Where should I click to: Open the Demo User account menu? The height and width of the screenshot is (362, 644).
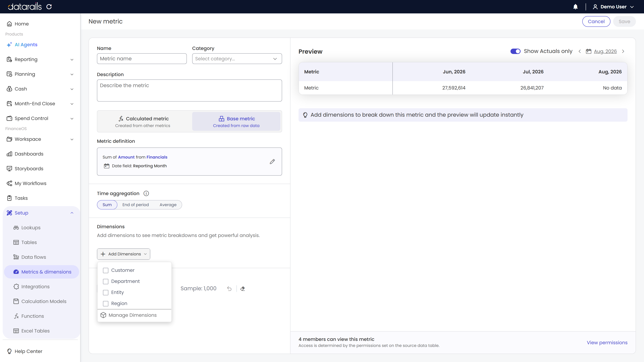tap(613, 7)
